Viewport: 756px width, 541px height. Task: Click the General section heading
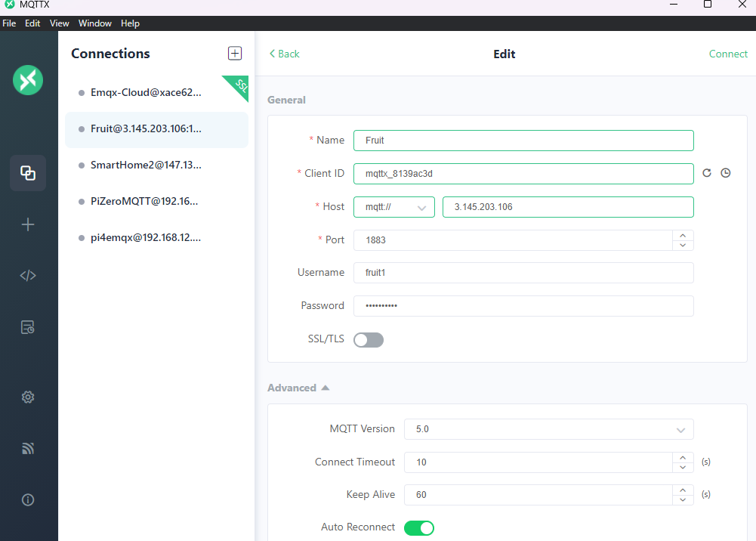point(286,100)
